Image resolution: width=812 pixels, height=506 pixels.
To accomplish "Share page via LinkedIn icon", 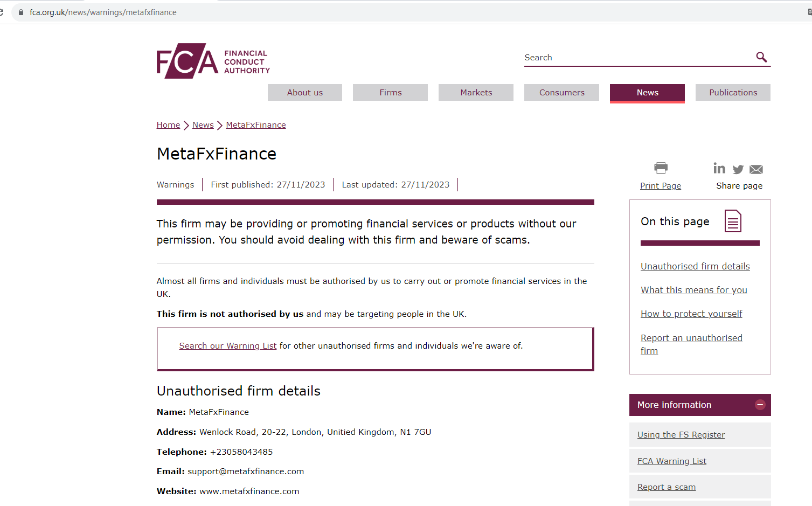I will 719,169.
